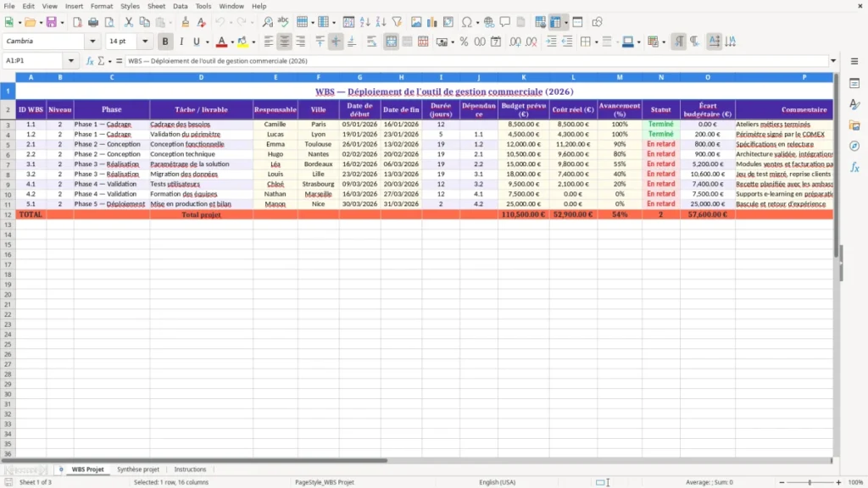Viewport: 868px width, 488px height.
Task: Insert comment speech bubble icon
Action: pyautogui.click(x=505, y=22)
